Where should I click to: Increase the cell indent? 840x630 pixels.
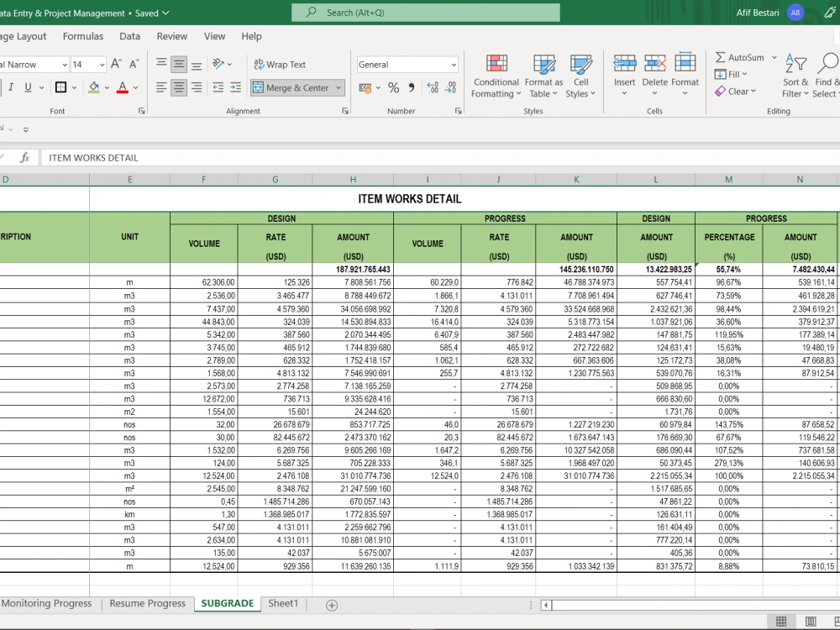pos(236,87)
